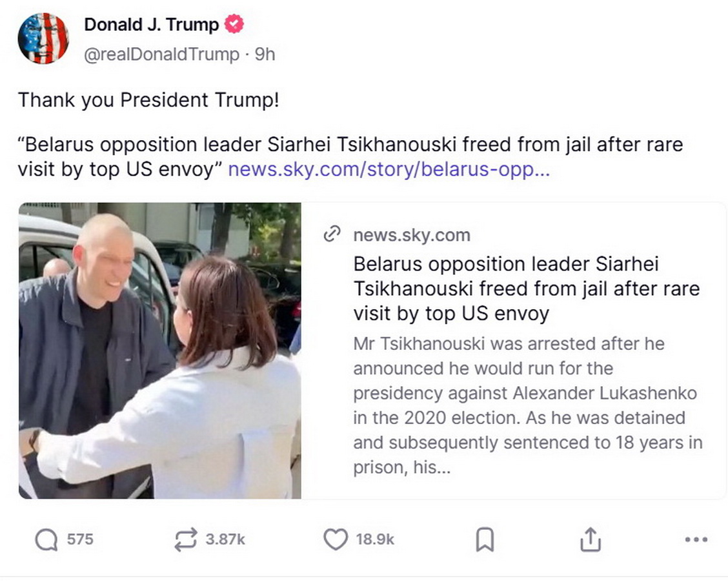The height and width of the screenshot is (581, 728).
Task: Click the @realDonaldTrump handle
Action: pyautogui.click(x=161, y=55)
